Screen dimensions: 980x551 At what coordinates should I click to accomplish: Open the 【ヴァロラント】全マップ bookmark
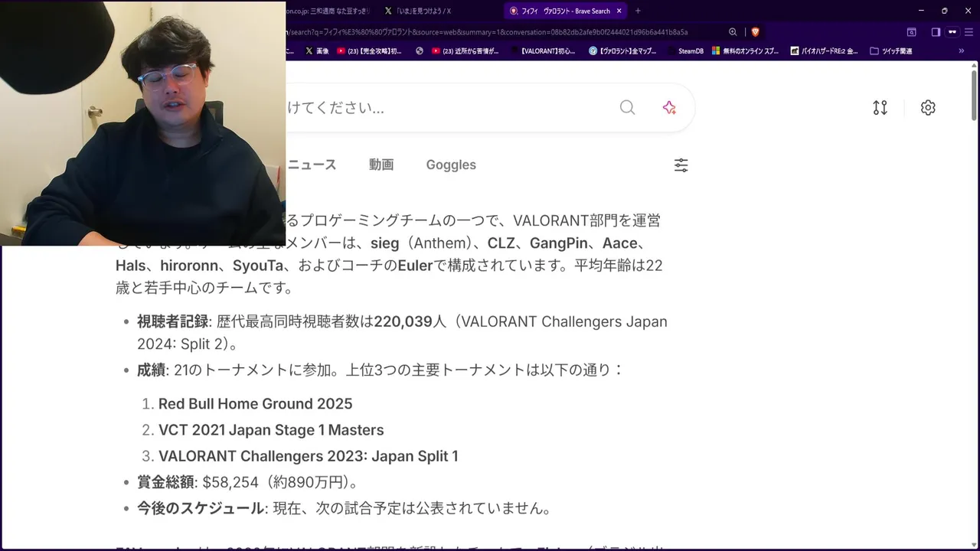click(x=622, y=51)
